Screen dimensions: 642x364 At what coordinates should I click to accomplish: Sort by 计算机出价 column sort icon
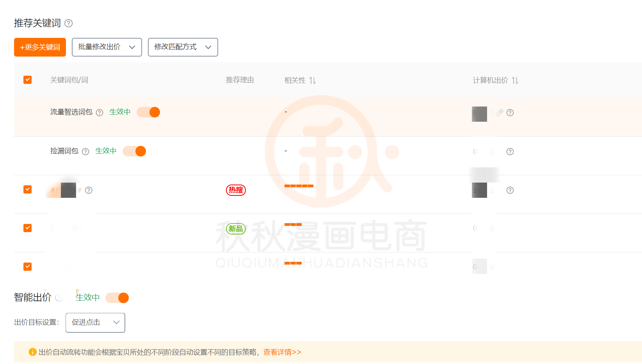pyautogui.click(x=515, y=80)
